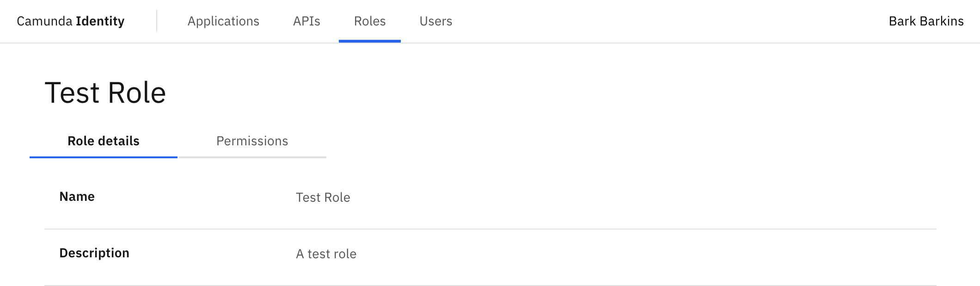980x286 pixels.
Task: Visit Identity home by clicking the brand name
Action: tap(70, 21)
